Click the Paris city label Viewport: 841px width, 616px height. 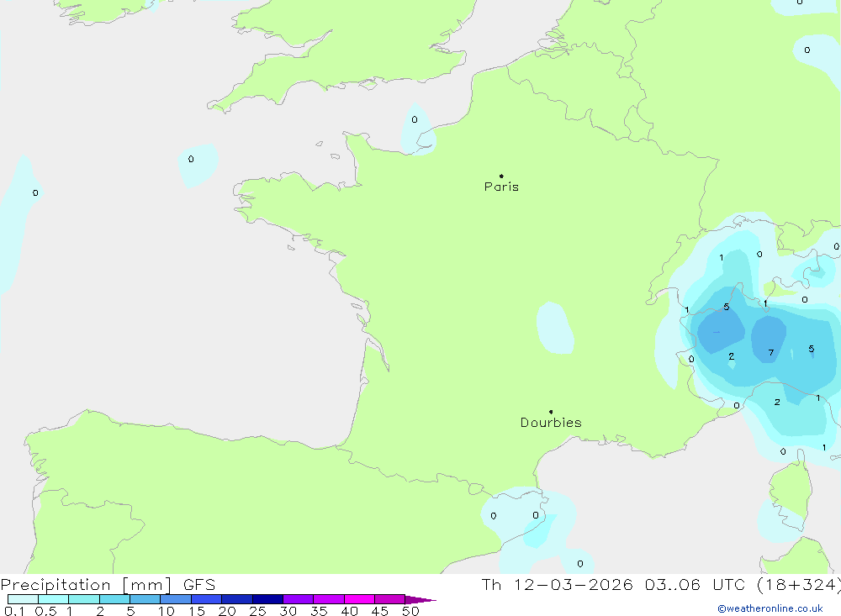pyautogui.click(x=501, y=187)
